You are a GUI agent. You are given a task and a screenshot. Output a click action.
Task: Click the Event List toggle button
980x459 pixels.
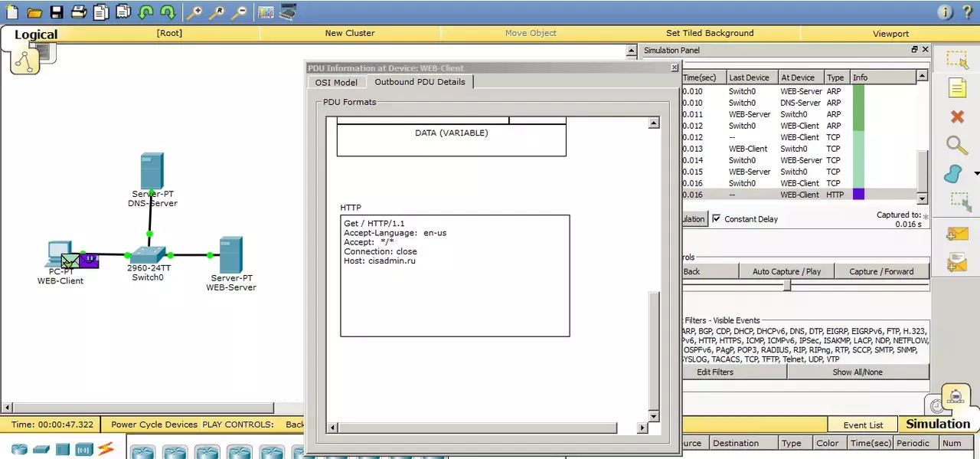coord(863,425)
